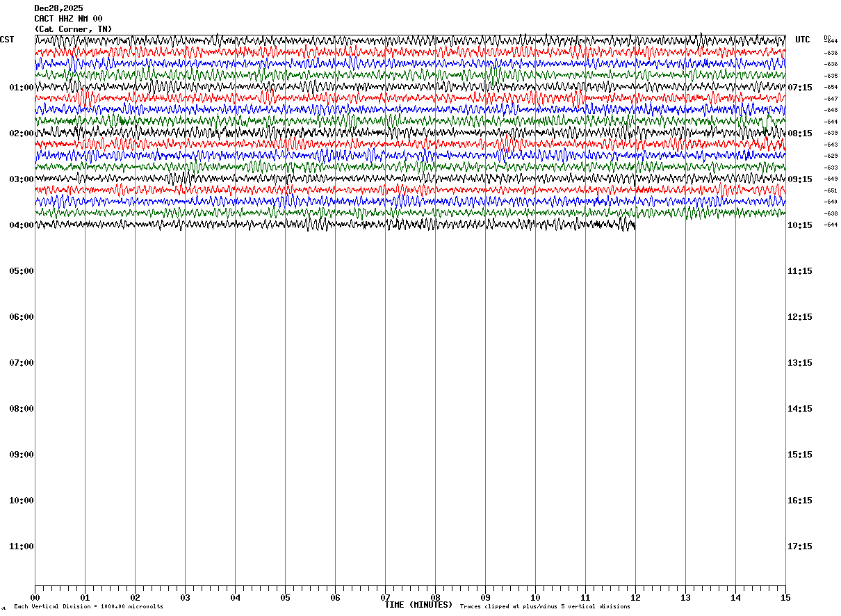
Task: Click the '15:15' UTC time label
Action: point(801,455)
